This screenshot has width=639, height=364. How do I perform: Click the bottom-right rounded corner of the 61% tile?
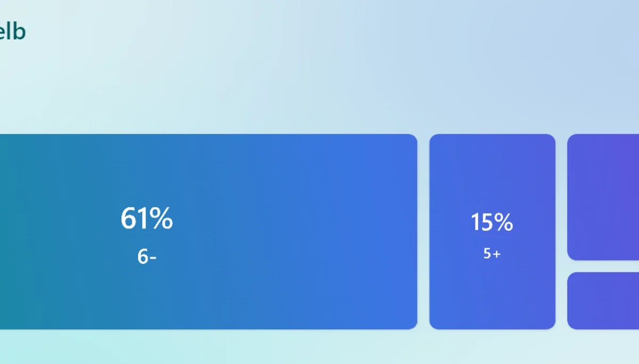(x=412, y=324)
